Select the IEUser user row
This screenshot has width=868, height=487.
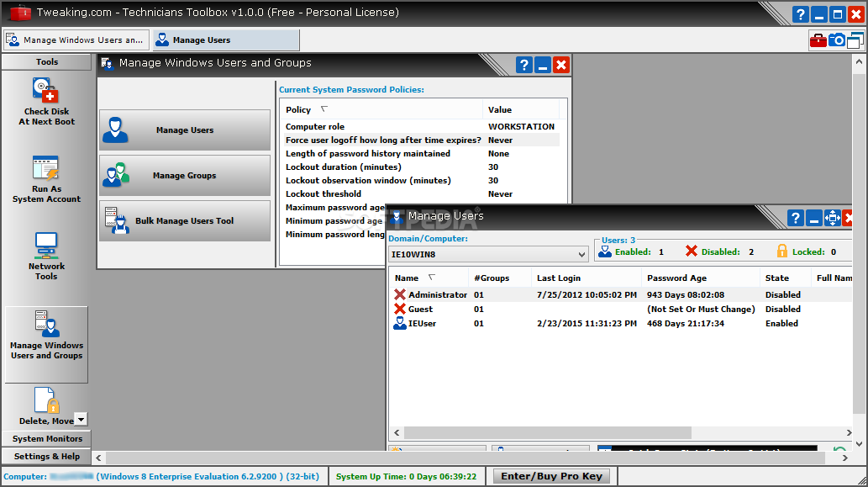tap(620, 324)
